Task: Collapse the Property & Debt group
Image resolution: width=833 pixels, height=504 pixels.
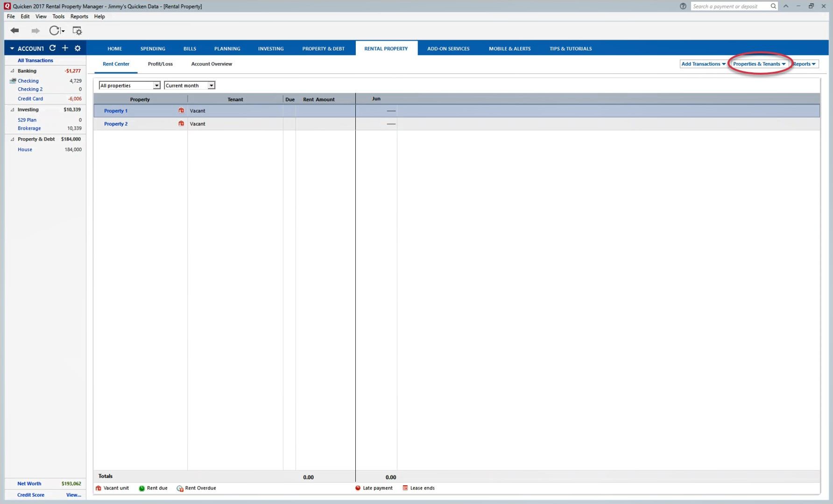Action: tap(13, 139)
